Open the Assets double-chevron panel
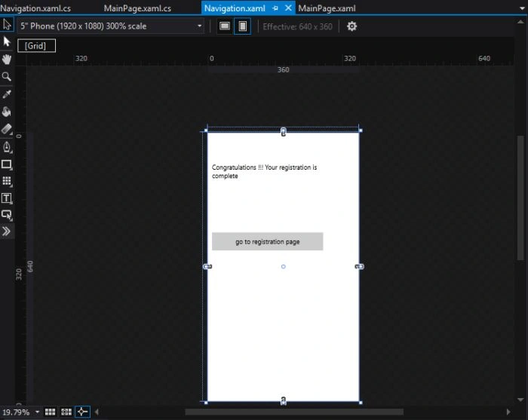Viewport: 528px width, 420px height. point(7,231)
